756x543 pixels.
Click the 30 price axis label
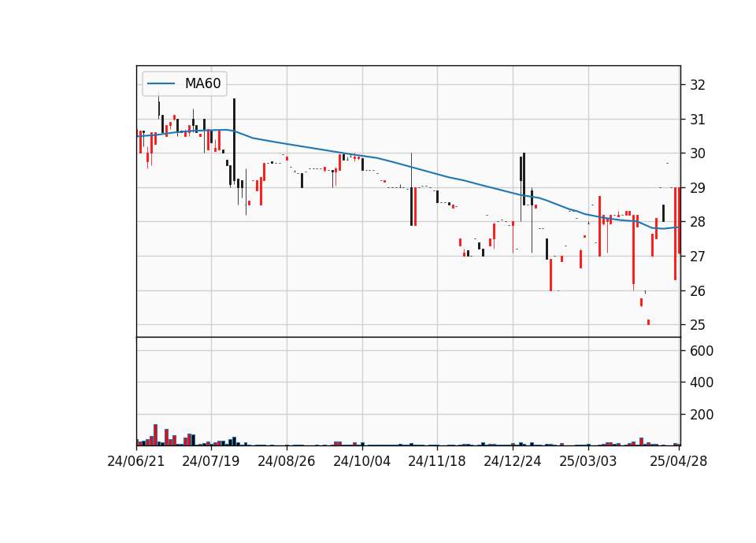pyautogui.click(x=697, y=153)
